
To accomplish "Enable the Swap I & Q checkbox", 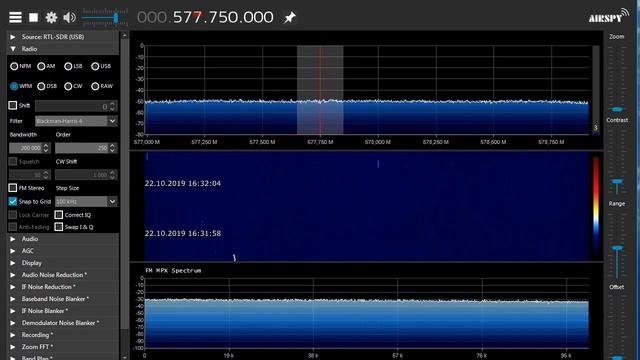I will 59,227.
